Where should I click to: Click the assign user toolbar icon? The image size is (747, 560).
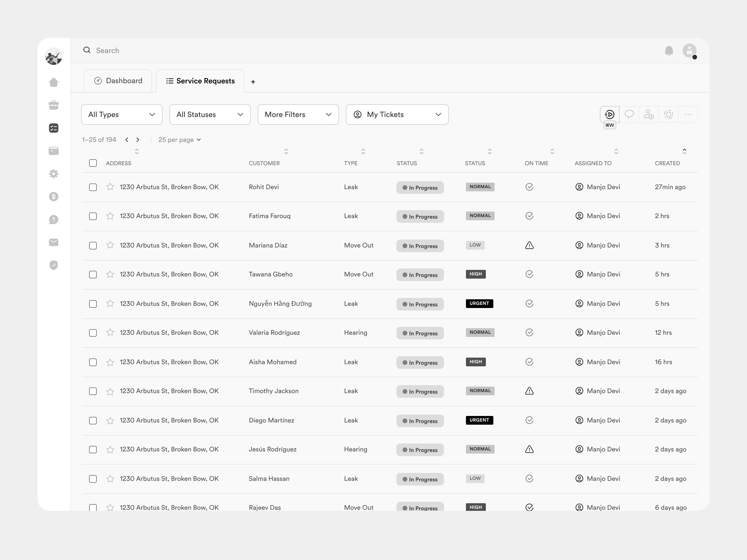(x=648, y=114)
